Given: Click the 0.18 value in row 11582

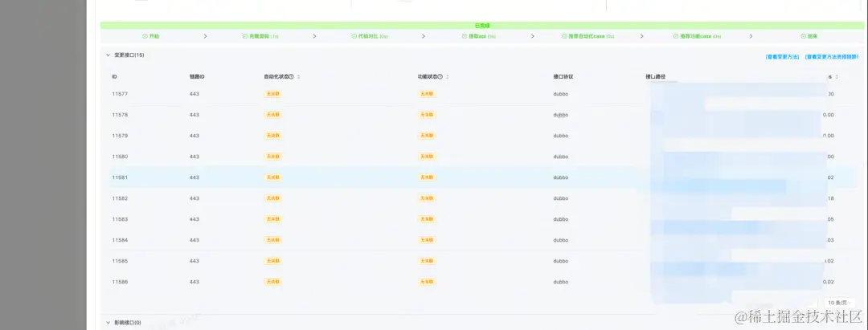Looking at the screenshot, I should coord(830,198).
